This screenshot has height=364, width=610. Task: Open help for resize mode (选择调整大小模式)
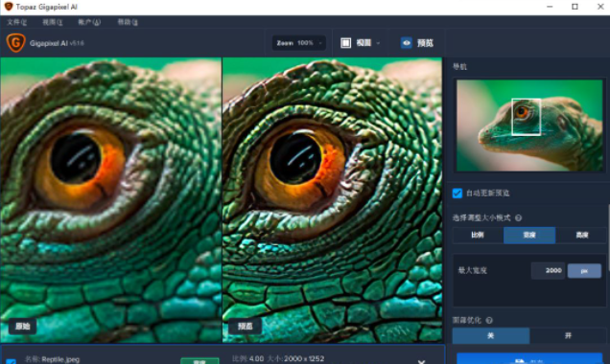click(x=518, y=218)
